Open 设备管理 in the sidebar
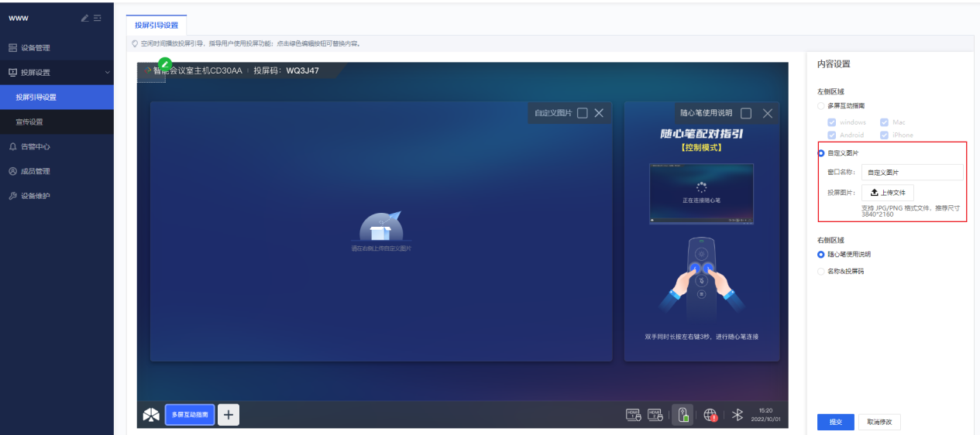This screenshot has width=980, height=435. (x=35, y=48)
